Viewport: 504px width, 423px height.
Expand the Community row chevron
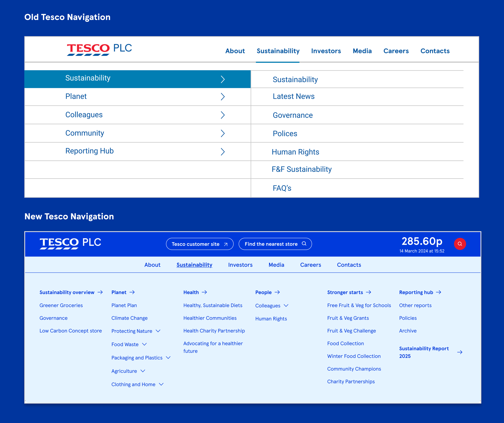[x=223, y=133]
